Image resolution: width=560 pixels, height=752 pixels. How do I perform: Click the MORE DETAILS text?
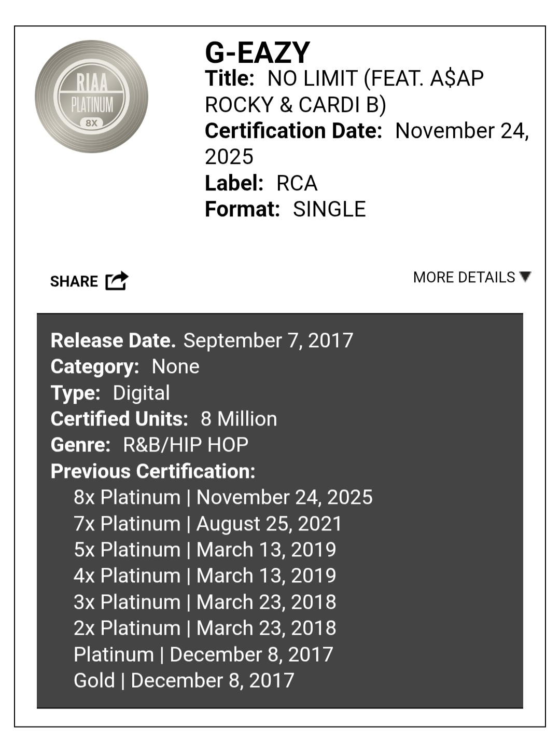click(464, 277)
